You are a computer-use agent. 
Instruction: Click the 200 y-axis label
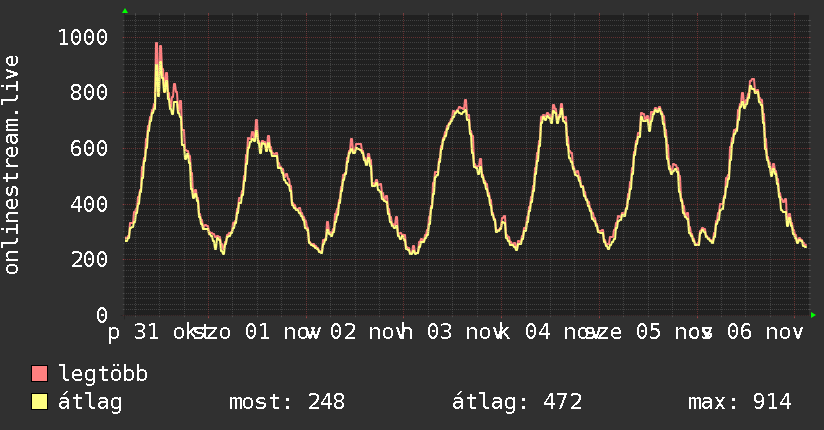[89, 259]
